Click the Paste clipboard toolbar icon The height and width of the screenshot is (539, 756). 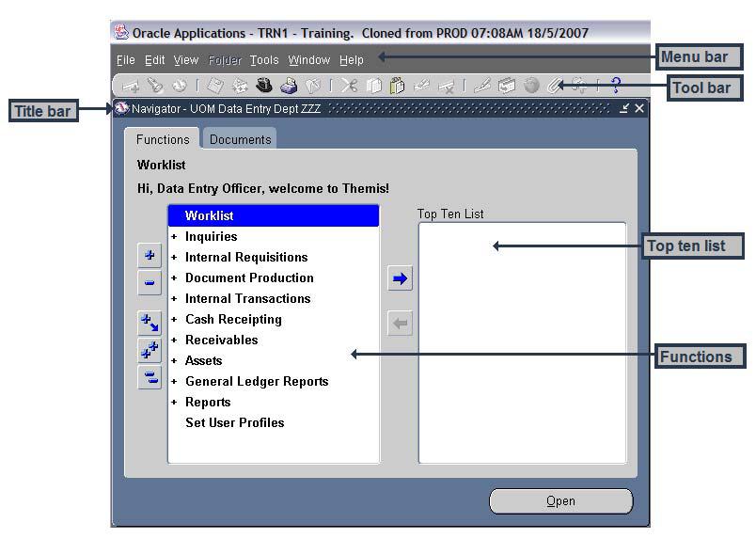tap(398, 86)
